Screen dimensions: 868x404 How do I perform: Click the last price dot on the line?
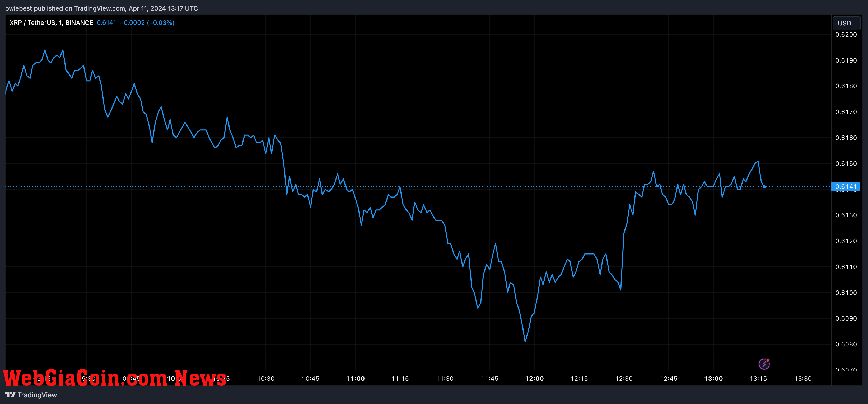click(764, 187)
